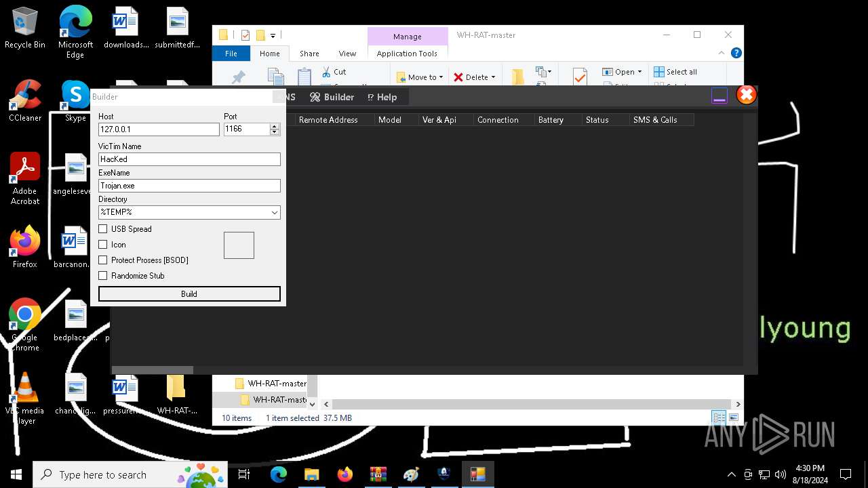Open the Firefox desktop icon
Image resolution: width=868 pixels, height=488 pixels.
tap(25, 247)
